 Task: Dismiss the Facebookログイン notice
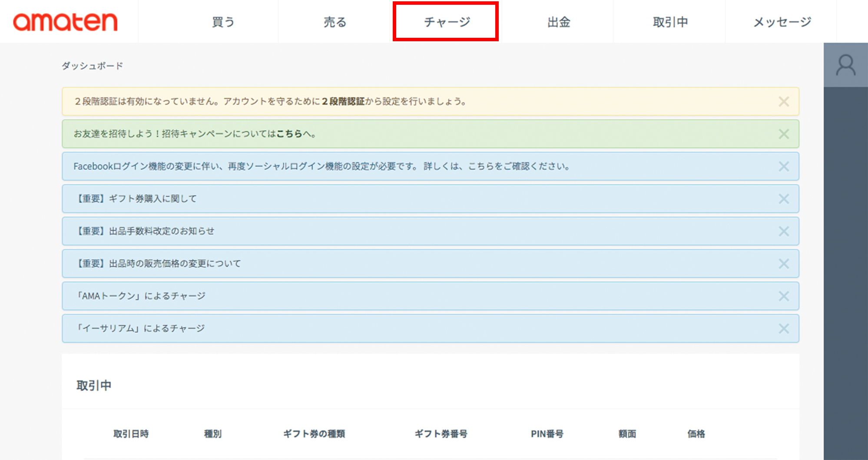(784, 166)
